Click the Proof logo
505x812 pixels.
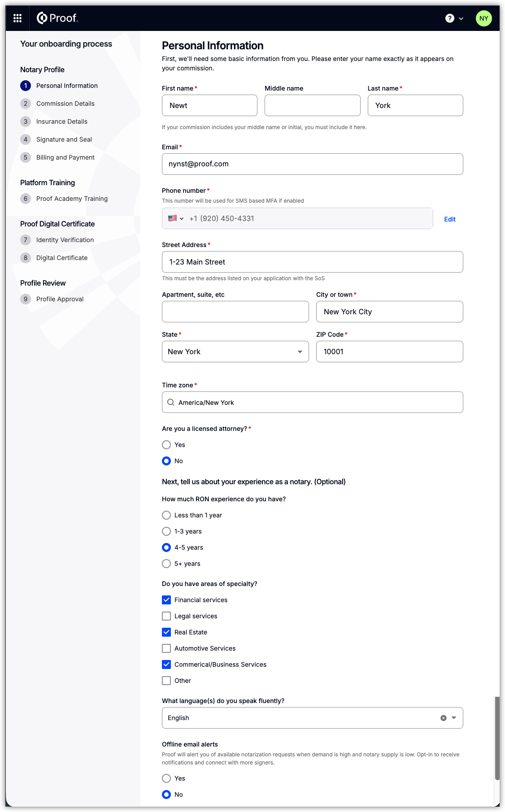click(x=57, y=18)
